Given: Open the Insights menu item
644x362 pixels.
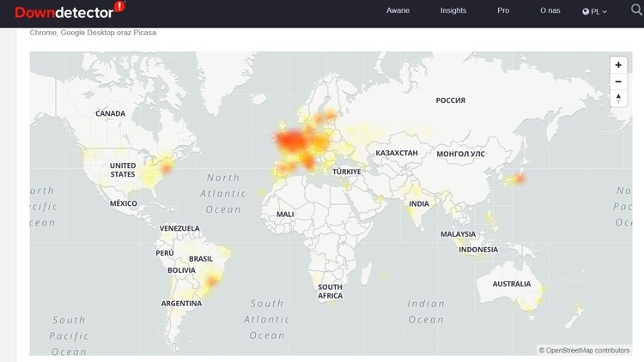Looking at the screenshot, I should (453, 10).
